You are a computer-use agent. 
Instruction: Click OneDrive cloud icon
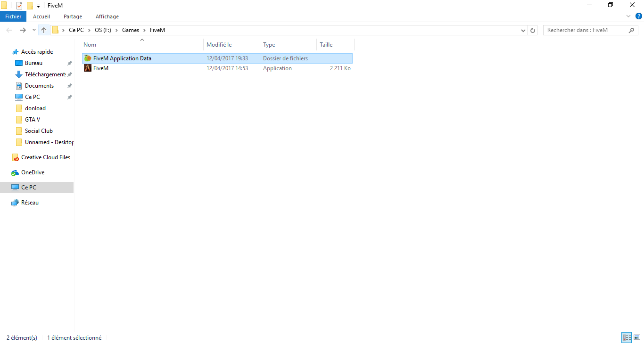point(15,172)
